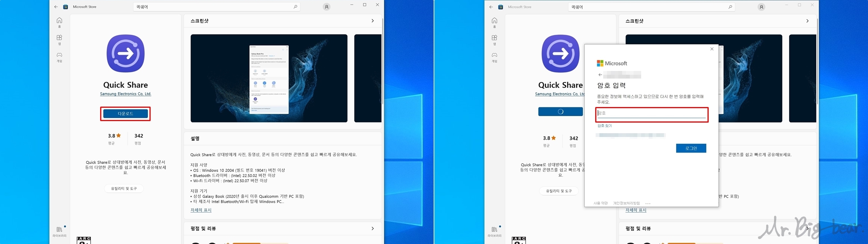Click the Microsoft Store logo in left title bar
Viewport: 868px width, 244px height.
pyautogui.click(x=66, y=7)
